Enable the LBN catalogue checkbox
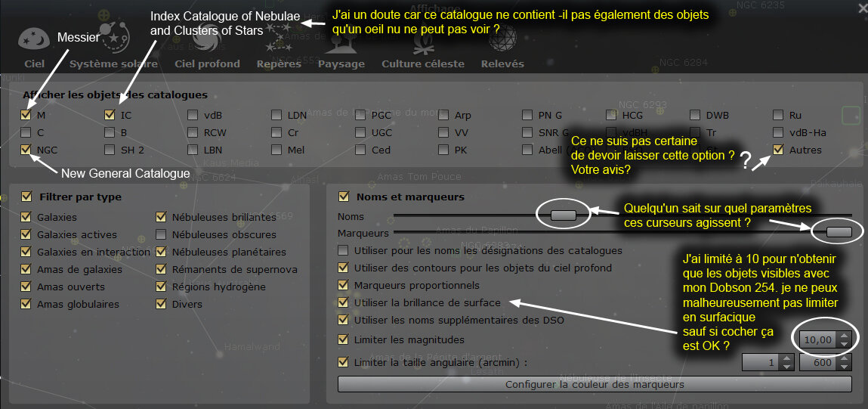 point(193,150)
